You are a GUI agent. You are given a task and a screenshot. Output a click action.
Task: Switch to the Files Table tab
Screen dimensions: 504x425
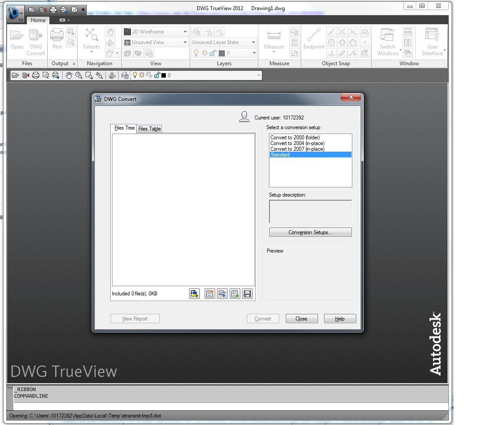click(x=149, y=129)
